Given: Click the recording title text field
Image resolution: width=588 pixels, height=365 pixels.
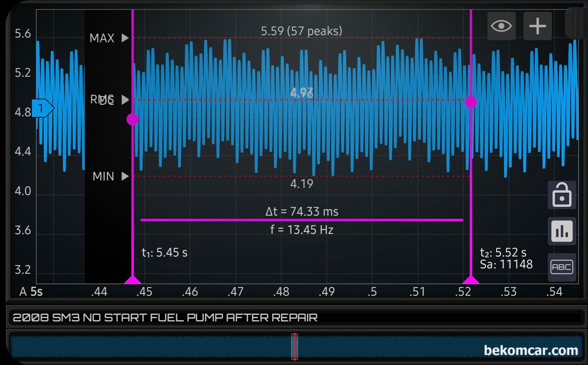Looking at the screenshot, I should pos(294,318).
